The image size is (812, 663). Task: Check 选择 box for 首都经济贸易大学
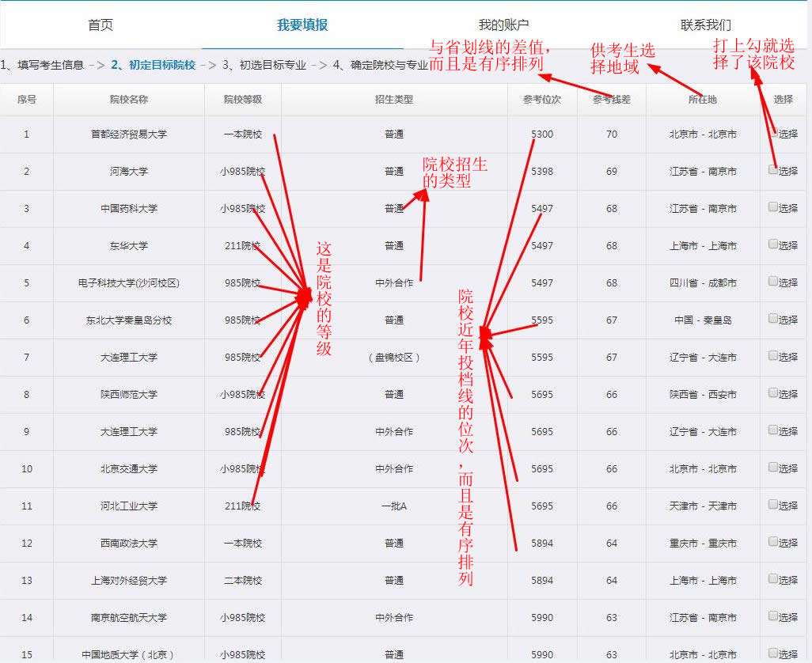[773, 132]
